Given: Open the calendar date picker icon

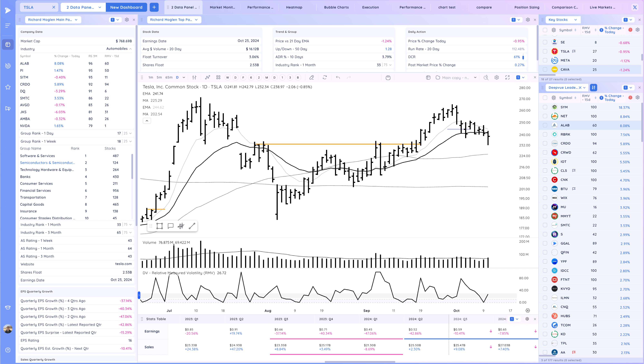Looking at the screenshot, I should tap(388, 78).
